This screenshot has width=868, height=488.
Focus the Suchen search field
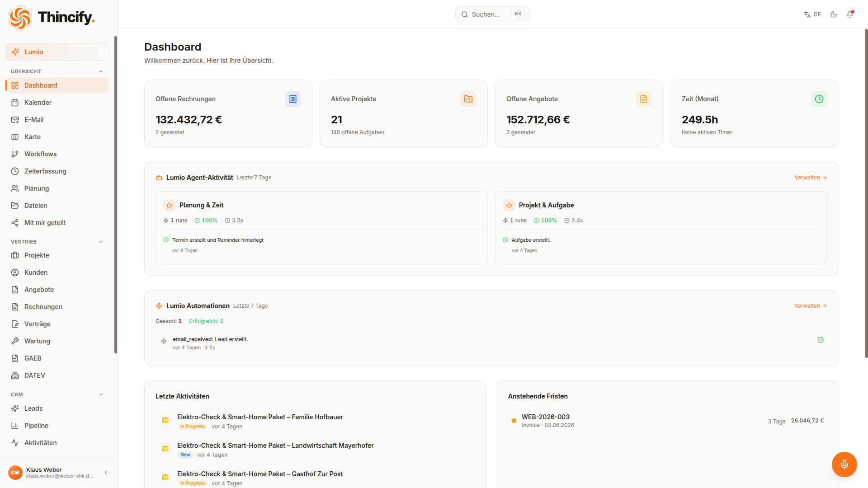(x=492, y=14)
